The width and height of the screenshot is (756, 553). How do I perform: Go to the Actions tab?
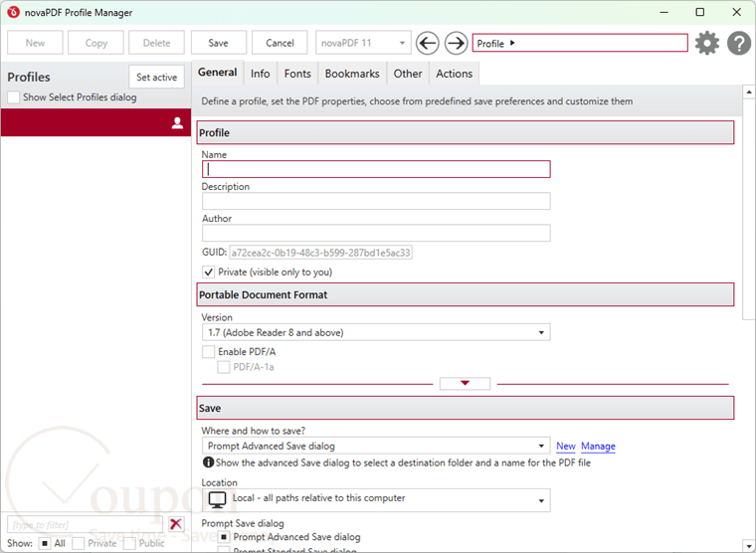[x=455, y=74]
